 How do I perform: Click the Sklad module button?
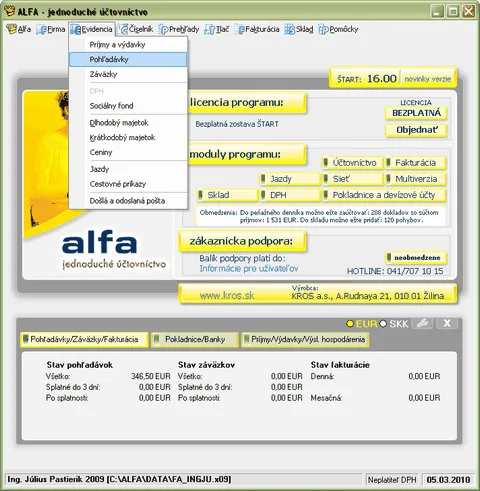(227, 195)
